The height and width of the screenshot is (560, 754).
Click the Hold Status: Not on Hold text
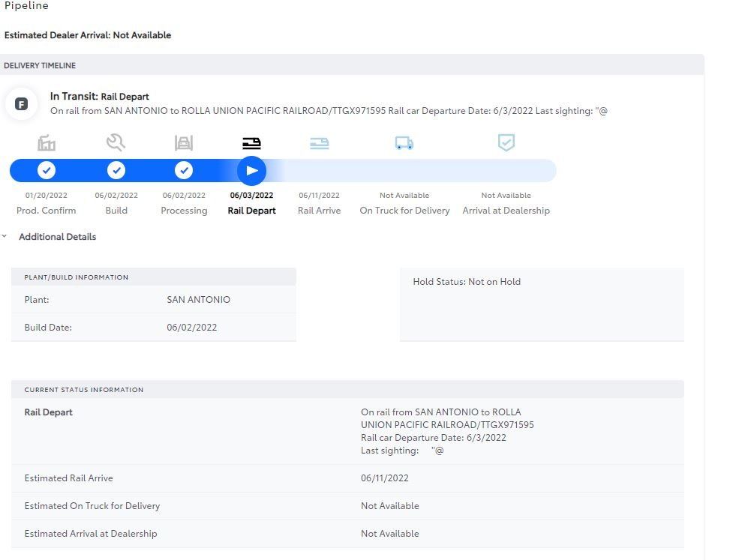(467, 282)
